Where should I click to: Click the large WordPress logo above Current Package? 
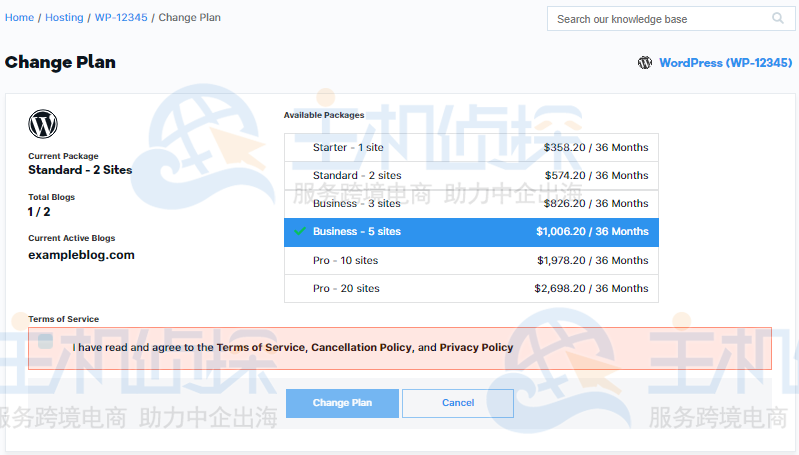[43, 124]
